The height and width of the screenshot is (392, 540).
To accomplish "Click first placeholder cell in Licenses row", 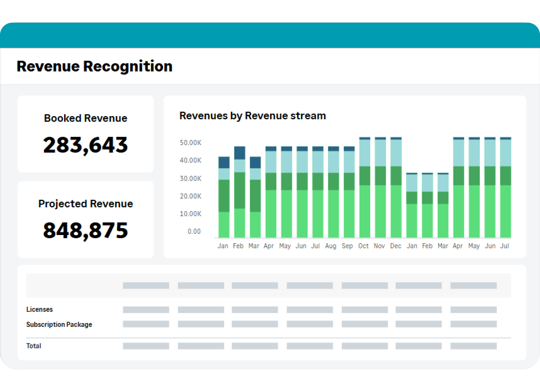I will [x=146, y=309].
